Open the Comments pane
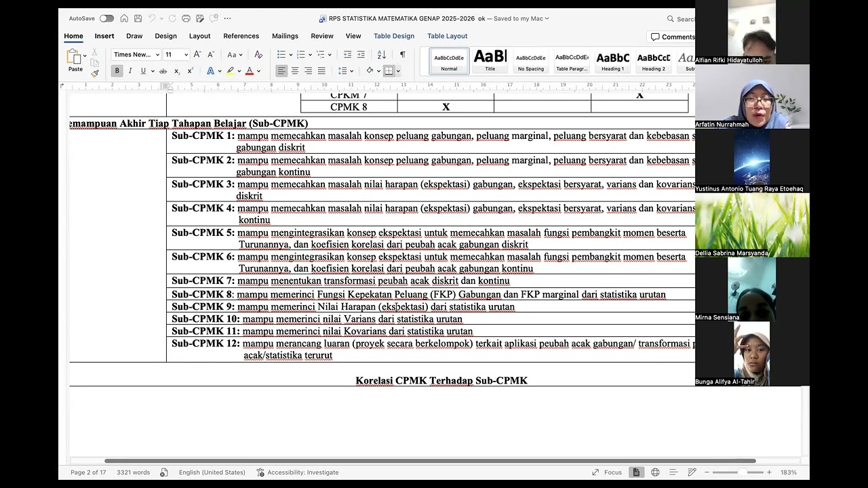Viewport: 868px width, 488px height. point(673,37)
